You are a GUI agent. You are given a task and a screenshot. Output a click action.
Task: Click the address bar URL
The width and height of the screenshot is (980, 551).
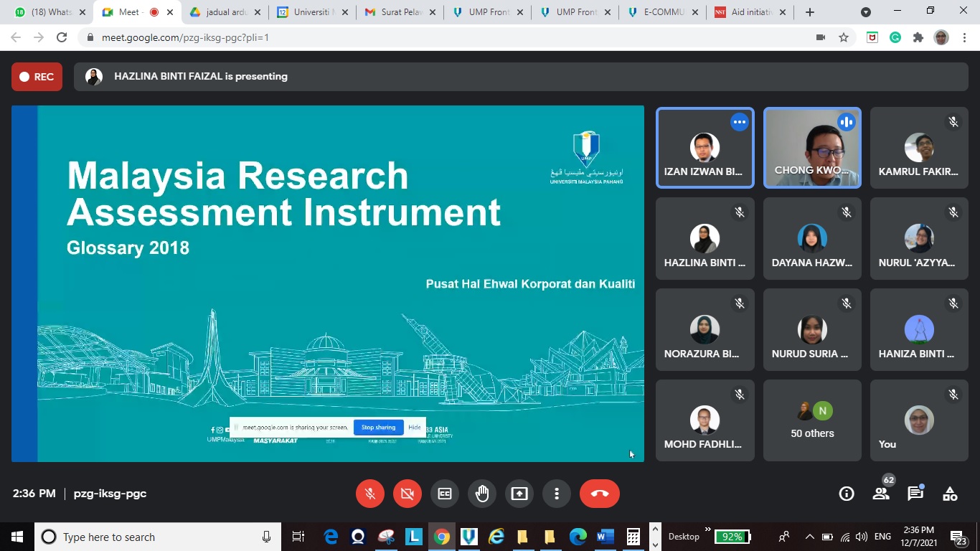point(185,37)
